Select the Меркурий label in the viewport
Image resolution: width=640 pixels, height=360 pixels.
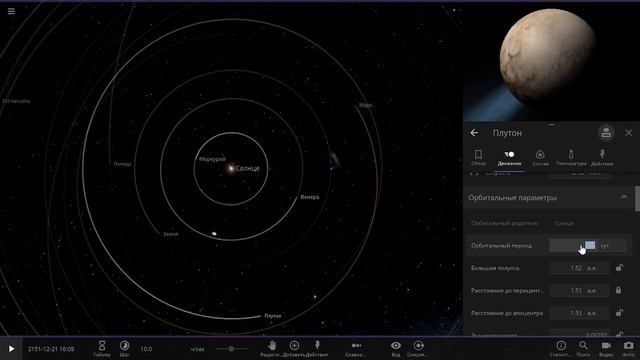pos(212,159)
